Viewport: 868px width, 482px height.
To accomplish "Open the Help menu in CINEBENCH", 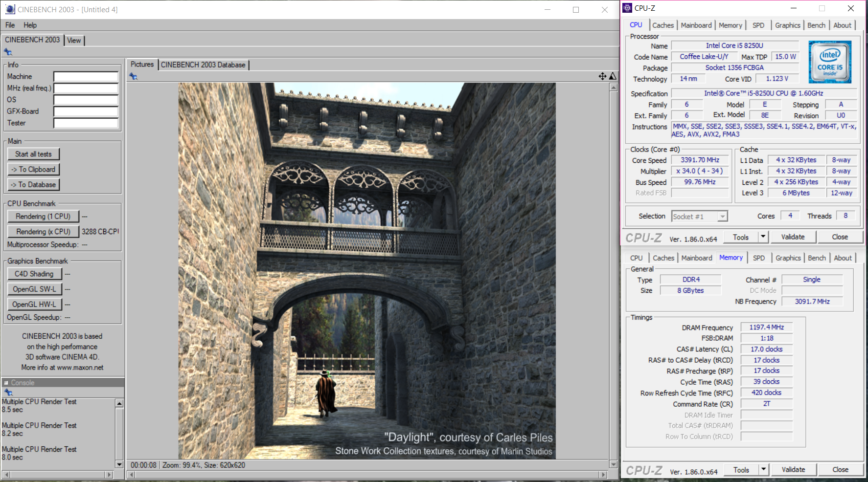I will pyautogui.click(x=30, y=25).
